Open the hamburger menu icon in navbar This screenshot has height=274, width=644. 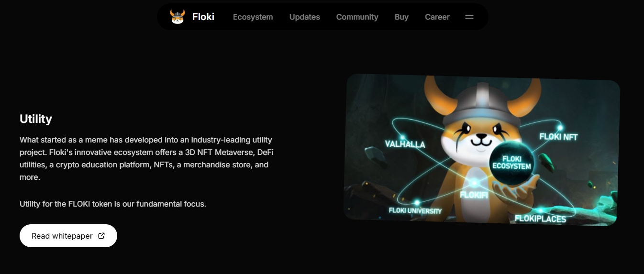point(469,17)
